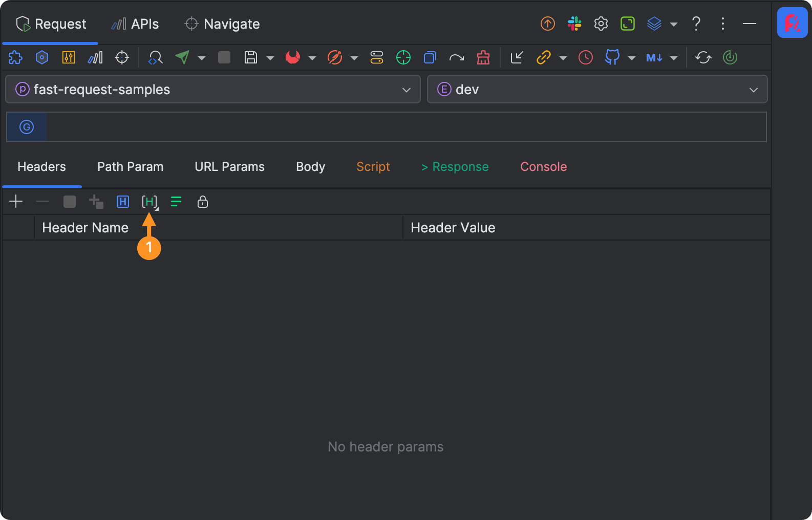Viewport: 812px width, 520px height.
Task: Click the green Send request paper-plane icon
Action: [182, 57]
